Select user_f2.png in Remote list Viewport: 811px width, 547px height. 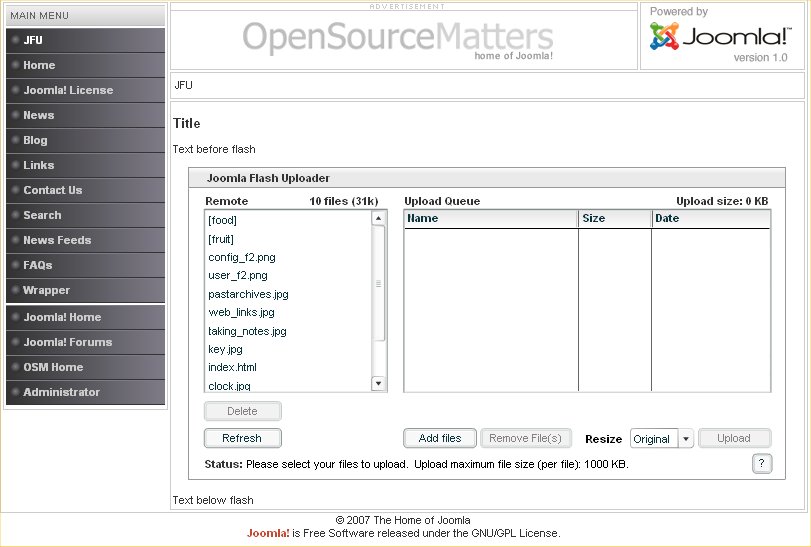click(288, 276)
